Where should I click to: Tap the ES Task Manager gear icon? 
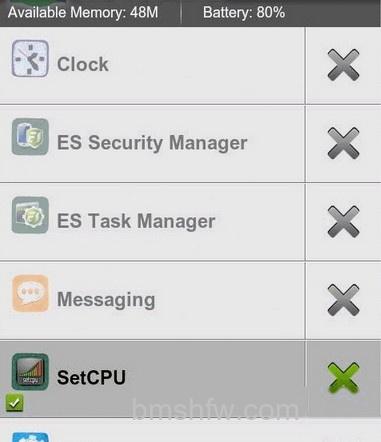pyautogui.click(x=30, y=215)
